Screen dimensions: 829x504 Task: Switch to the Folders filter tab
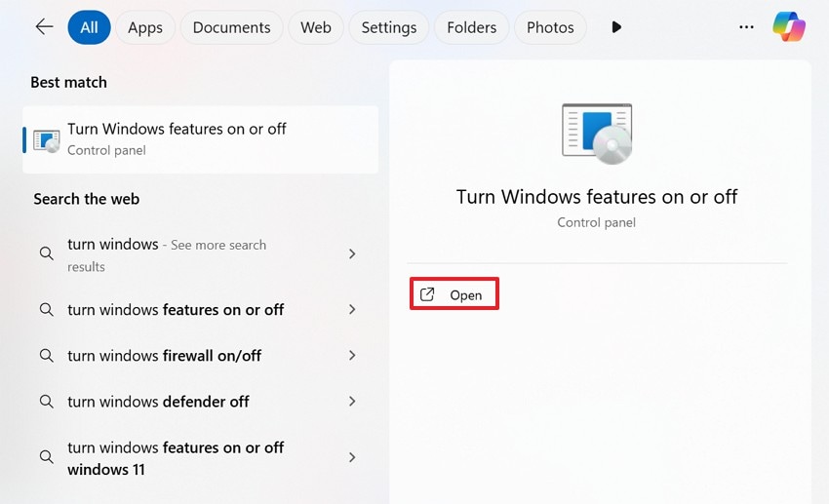tap(472, 27)
